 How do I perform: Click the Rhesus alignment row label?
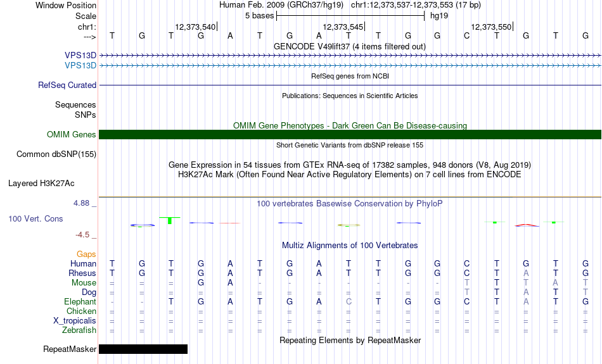point(82,273)
